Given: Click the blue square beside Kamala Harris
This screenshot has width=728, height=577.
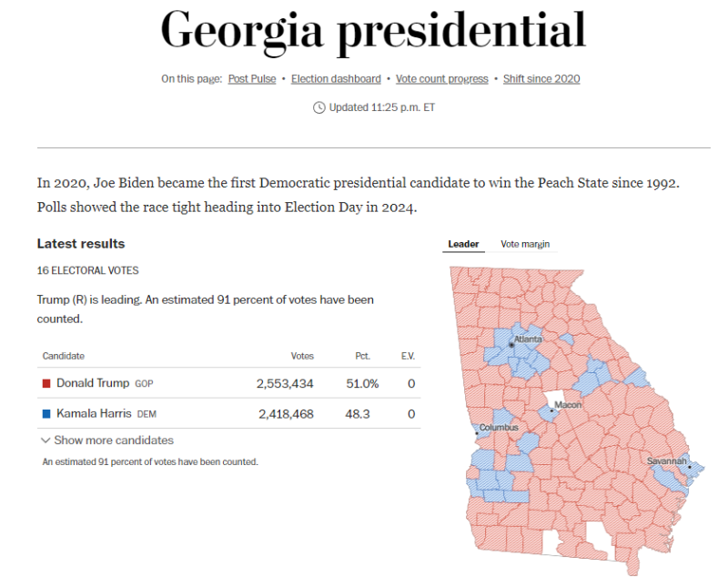Looking at the screenshot, I should [46, 414].
